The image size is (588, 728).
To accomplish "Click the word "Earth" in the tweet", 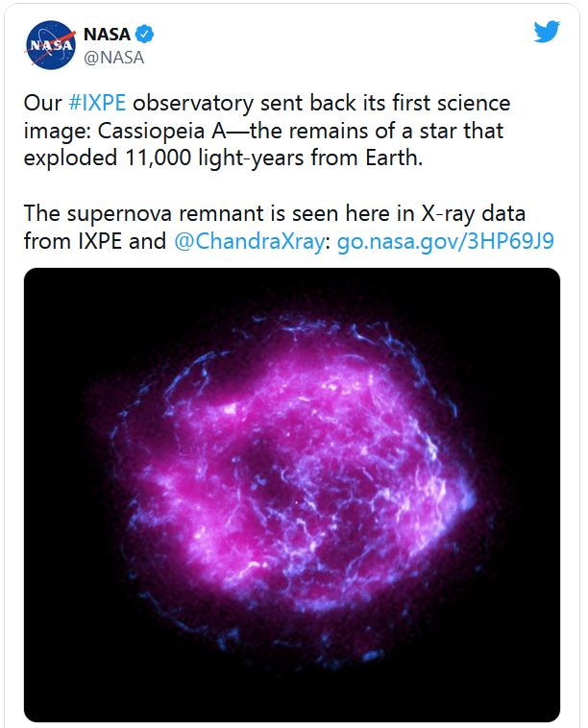I will (390, 158).
